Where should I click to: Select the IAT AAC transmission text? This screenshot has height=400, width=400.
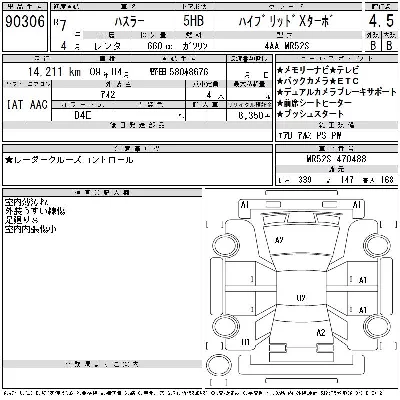pos(27,105)
